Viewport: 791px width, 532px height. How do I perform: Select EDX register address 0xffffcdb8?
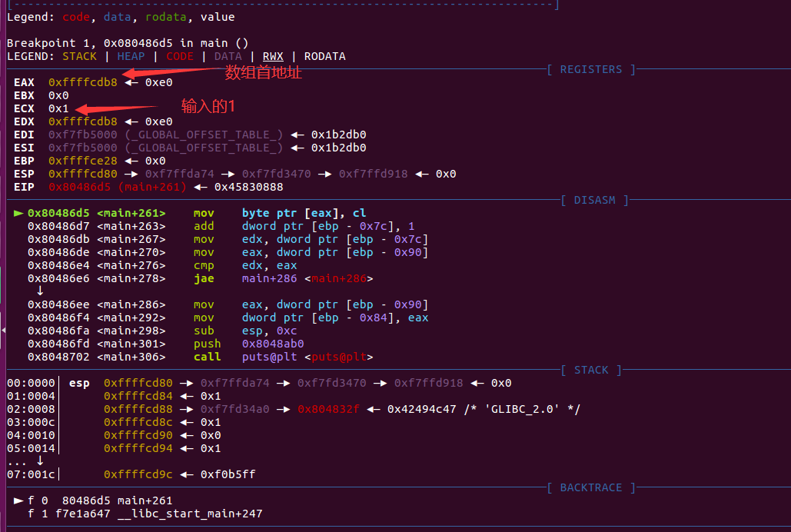click(x=83, y=121)
